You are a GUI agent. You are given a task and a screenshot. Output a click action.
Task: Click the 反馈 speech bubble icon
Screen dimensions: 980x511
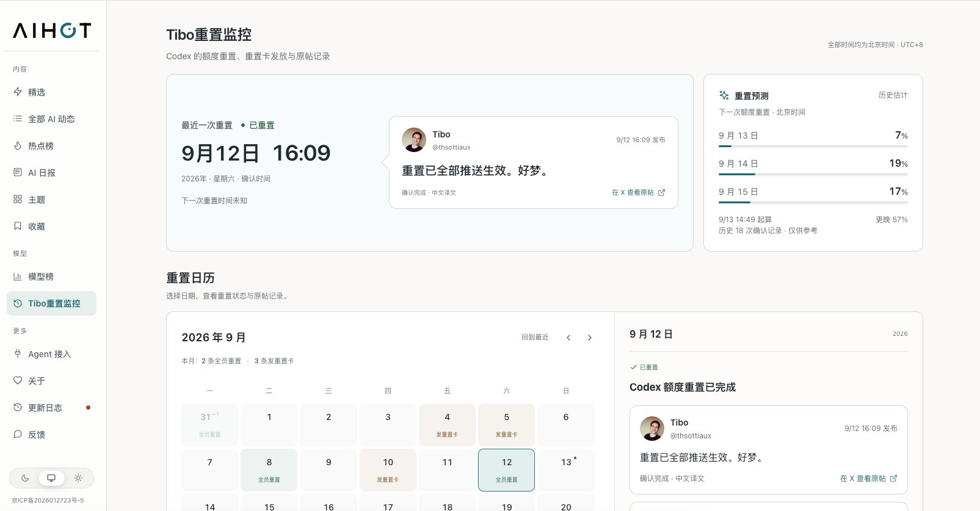click(x=18, y=435)
